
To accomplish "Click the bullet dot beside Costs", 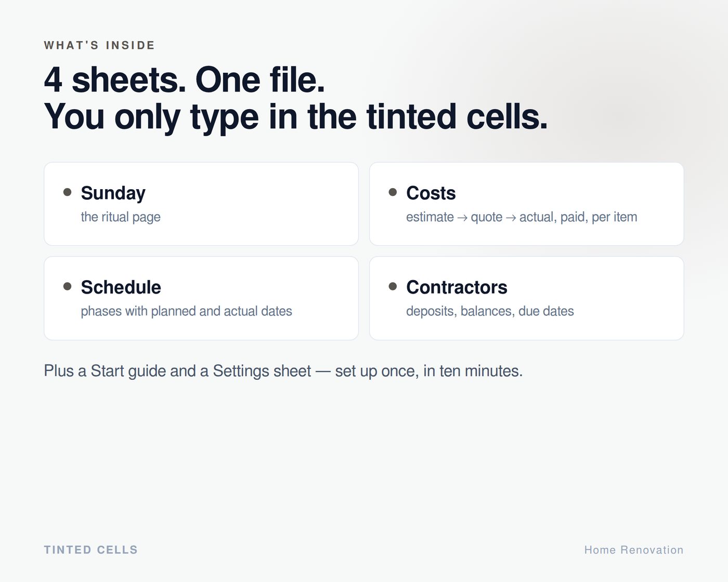I will click(x=393, y=192).
